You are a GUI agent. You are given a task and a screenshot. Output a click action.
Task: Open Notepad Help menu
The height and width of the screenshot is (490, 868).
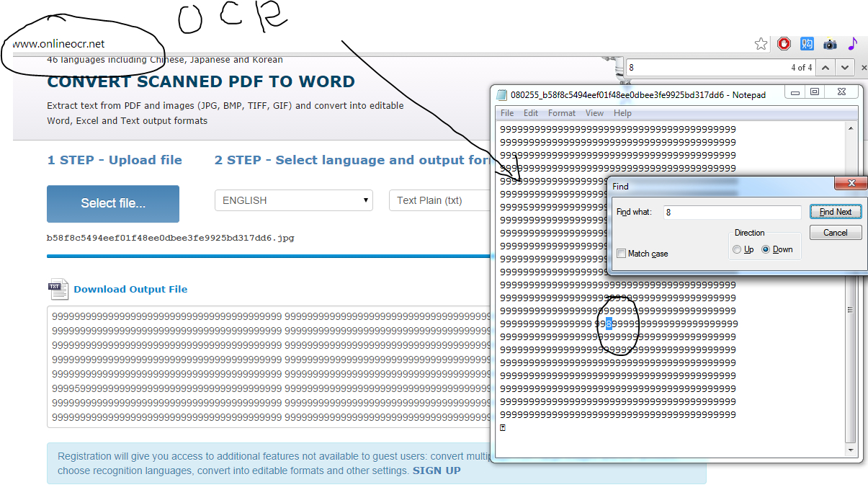click(622, 113)
